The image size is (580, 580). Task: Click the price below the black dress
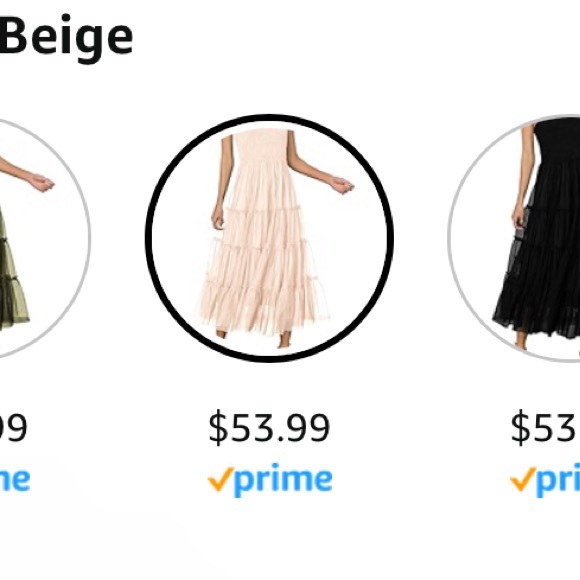(x=545, y=427)
